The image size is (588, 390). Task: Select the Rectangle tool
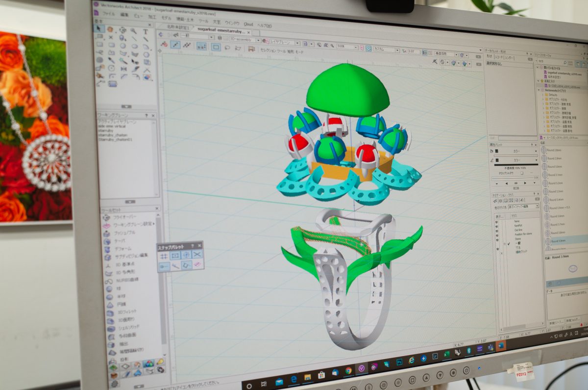pyautogui.click(x=99, y=44)
